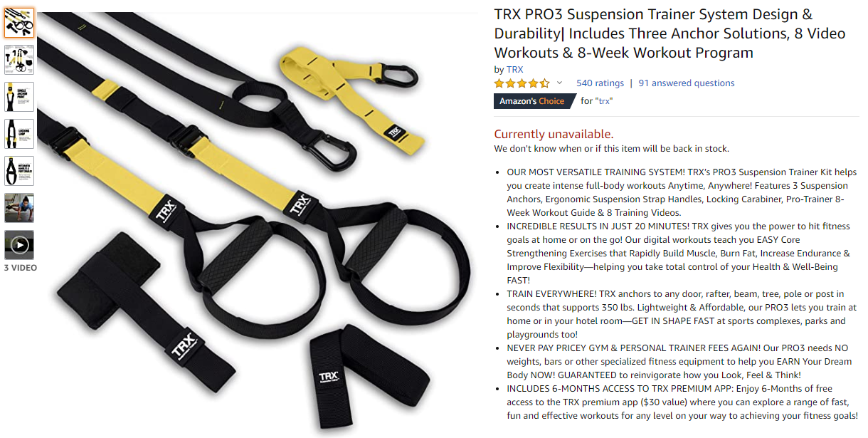Show the Integrated Handles & Foot Cradles thumbnail
The width and height of the screenshot is (868, 438).
click(19, 171)
